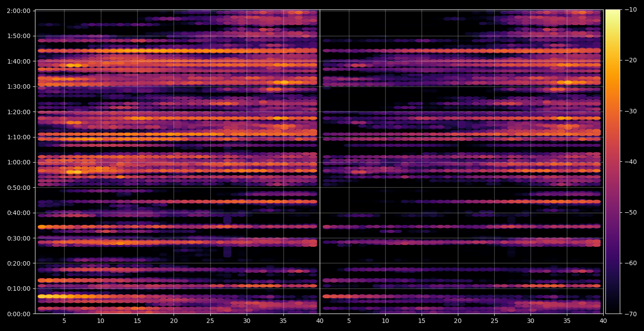Click the vertical color scale bar
Screen dimensions: 644x331
pyautogui.click(x=613, y=162)
